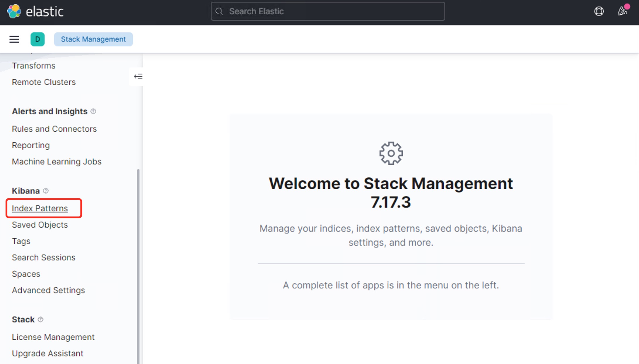This screenshot has height=364, width=639.
Task: Click help icon beside Stack heading
Action: [x=41, y=320]
